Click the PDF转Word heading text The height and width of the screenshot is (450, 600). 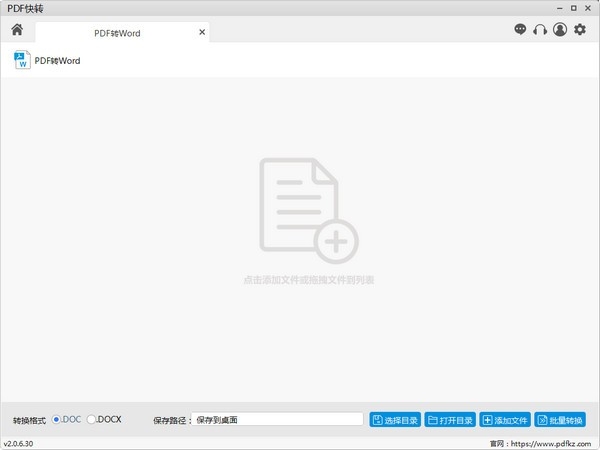(57, 60)
